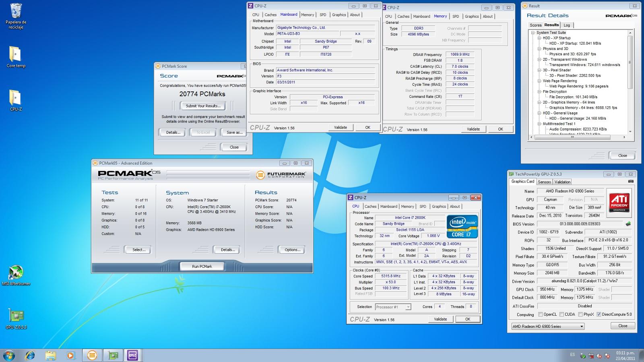Image resolution: width=644 pixels, height=362 pixels.
Task: Enable the OpenCL checkbox in GPU-Z
Action: click(541, 314)
